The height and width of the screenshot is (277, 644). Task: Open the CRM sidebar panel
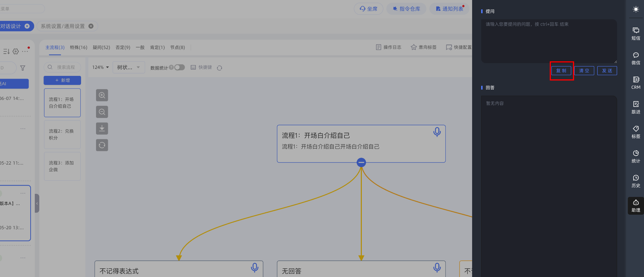coord(636,83)
